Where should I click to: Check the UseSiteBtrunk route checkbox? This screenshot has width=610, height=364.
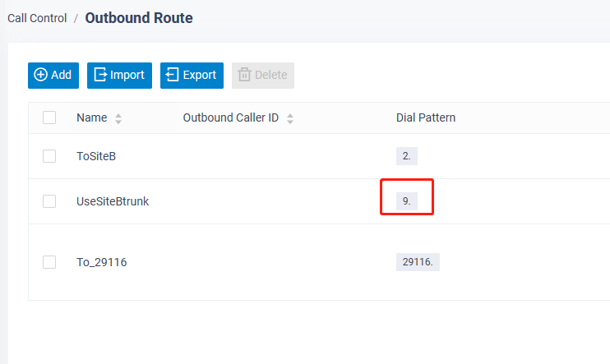(x=49, y=201)
